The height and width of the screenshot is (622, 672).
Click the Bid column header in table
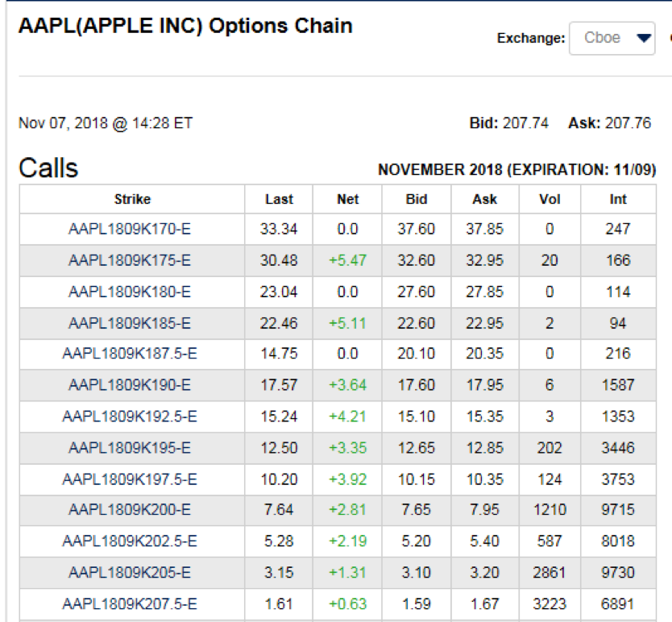416,199
